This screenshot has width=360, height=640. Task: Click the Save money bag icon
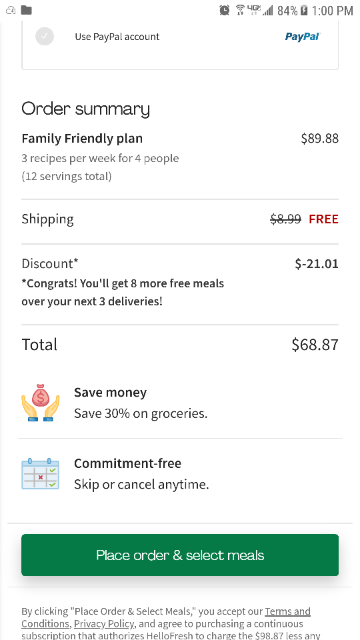40,402
